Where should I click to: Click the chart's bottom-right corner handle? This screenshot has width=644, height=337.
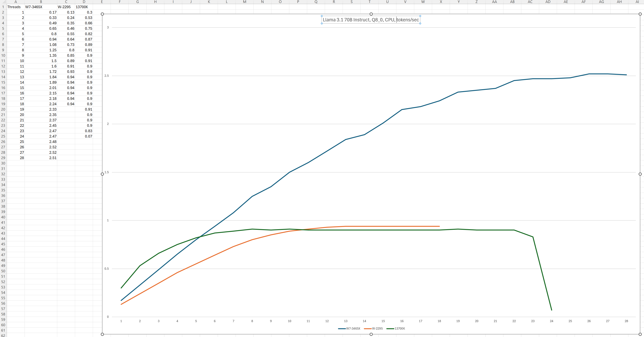pyautogui.click(x=640, y=334)
